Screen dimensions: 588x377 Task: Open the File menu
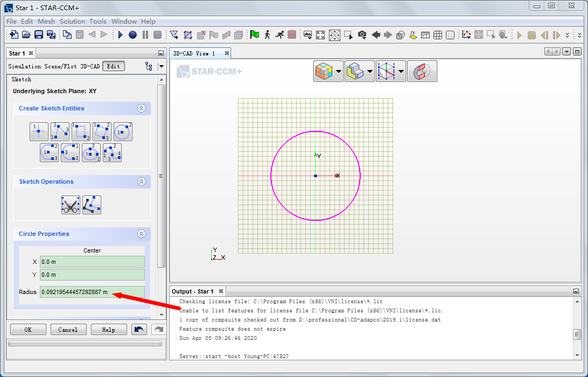pos(11,22)
